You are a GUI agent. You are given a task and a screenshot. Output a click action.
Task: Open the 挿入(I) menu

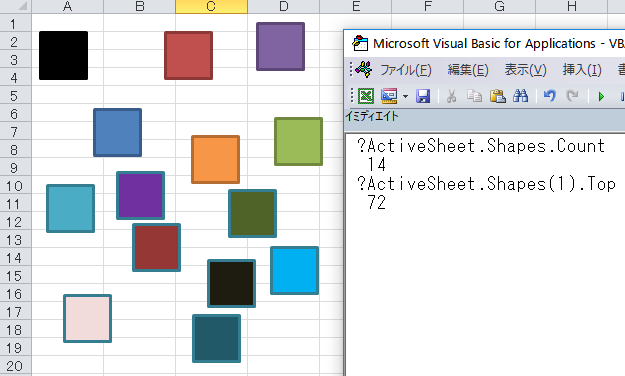pyautogui.click(x=582, y=70)
